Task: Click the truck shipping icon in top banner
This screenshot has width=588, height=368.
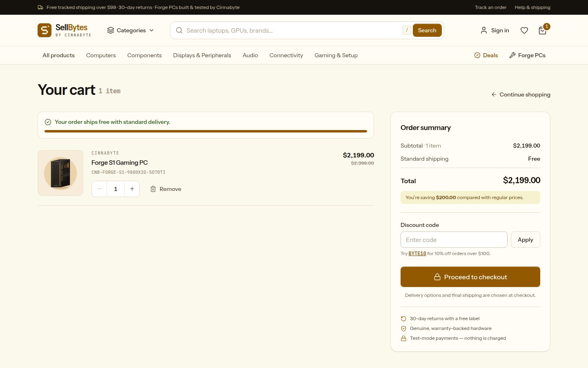Action: click(40, 7)
